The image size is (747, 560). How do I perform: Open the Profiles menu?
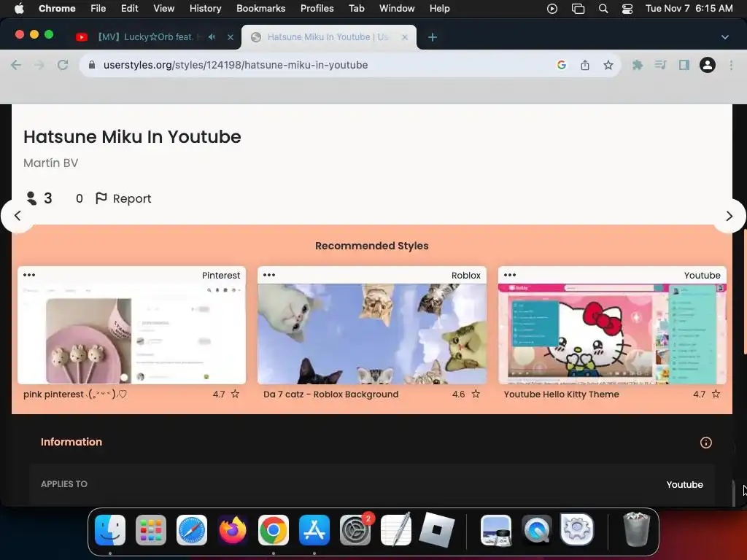(x=317, y=9)
